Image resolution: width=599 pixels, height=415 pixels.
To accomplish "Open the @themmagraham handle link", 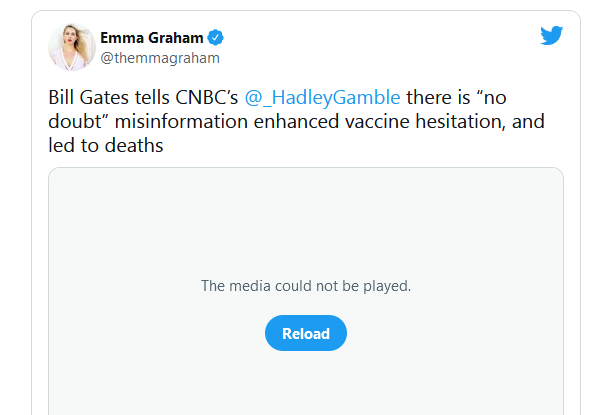I will [x=160, y=58].
